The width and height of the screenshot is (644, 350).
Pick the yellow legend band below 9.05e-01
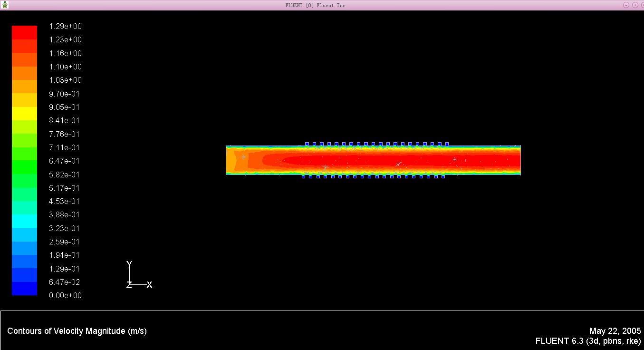[24, 114]
